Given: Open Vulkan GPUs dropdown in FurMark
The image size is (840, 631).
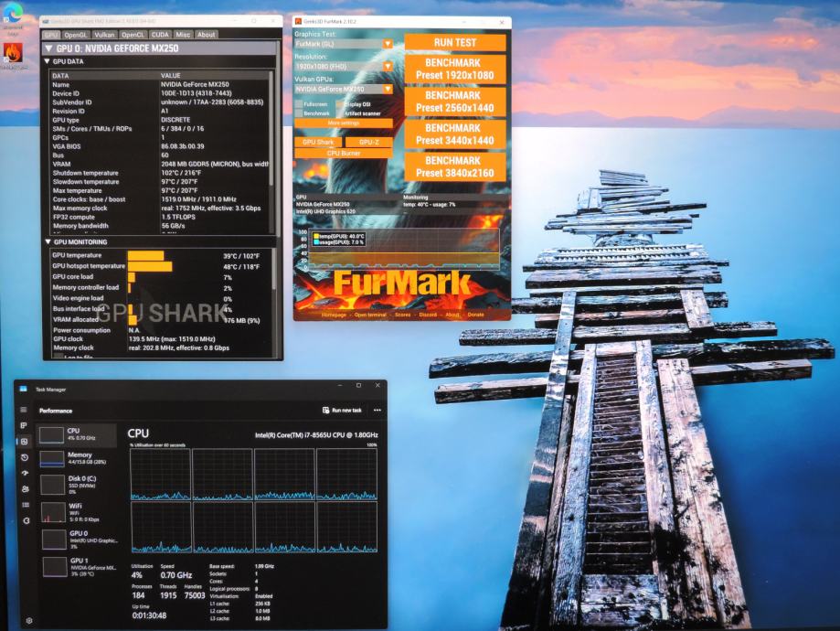Looking at the screenshot, I should (x=344, y=89).
